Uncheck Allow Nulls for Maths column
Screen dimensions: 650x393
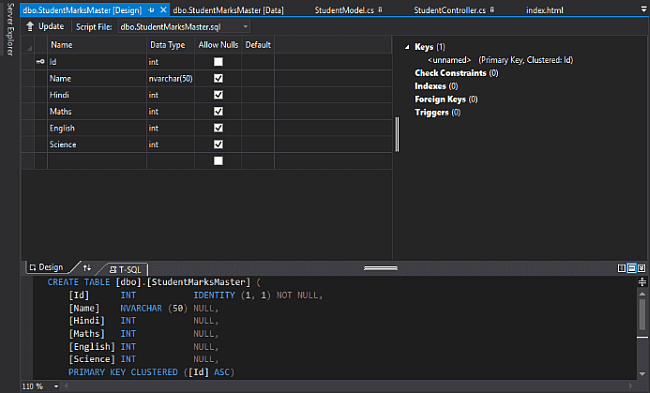tap(218, 112)
